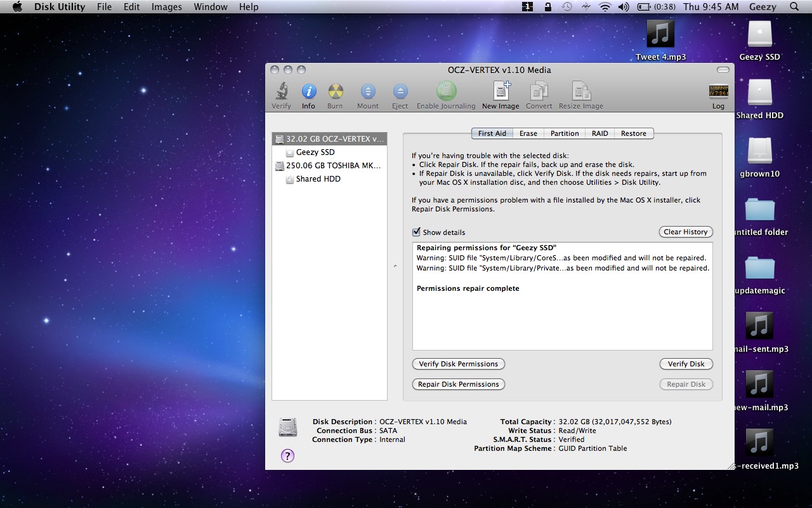Screen dimensions: 812x508
Task: Open the Images menu
Action: tap(167, 7)
